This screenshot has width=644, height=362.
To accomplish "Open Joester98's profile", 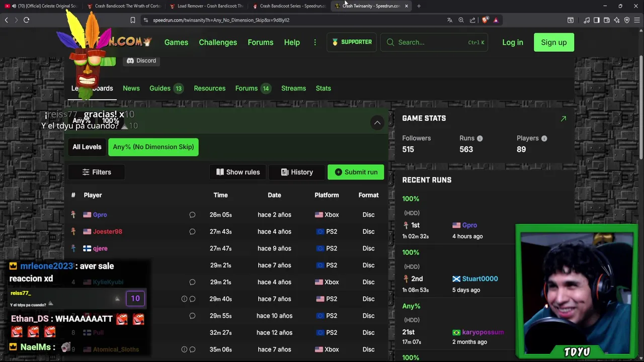I will coord(107,232).
